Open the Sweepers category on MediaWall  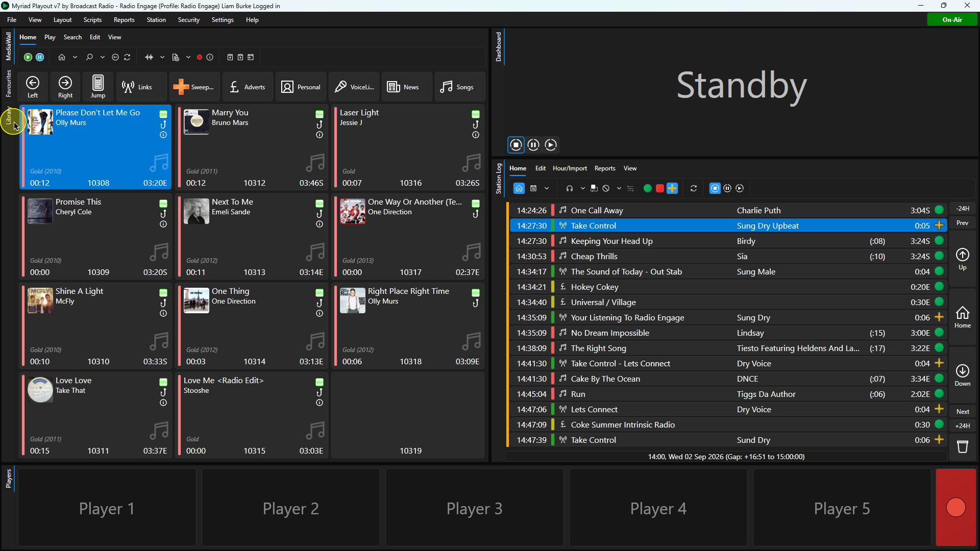195,87
